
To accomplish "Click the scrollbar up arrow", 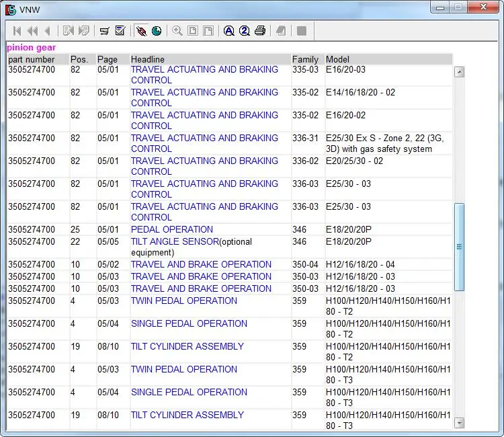I will (x=460, y=72).
